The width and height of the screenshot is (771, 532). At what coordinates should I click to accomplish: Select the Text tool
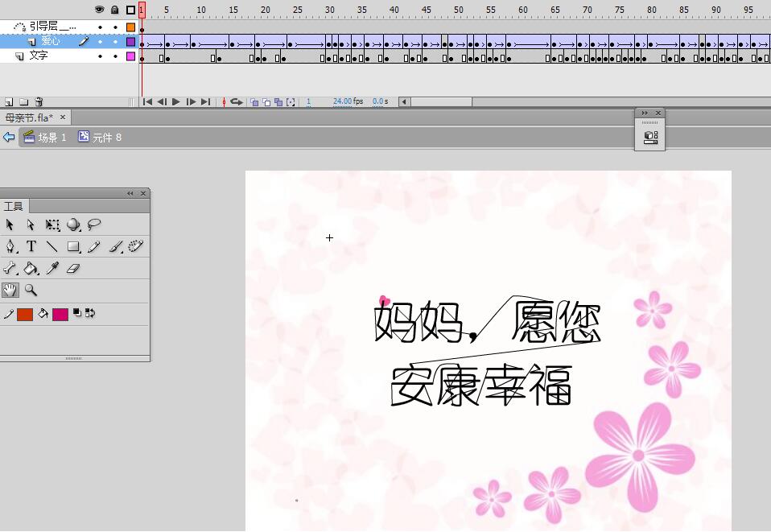(x=31, y=245)
